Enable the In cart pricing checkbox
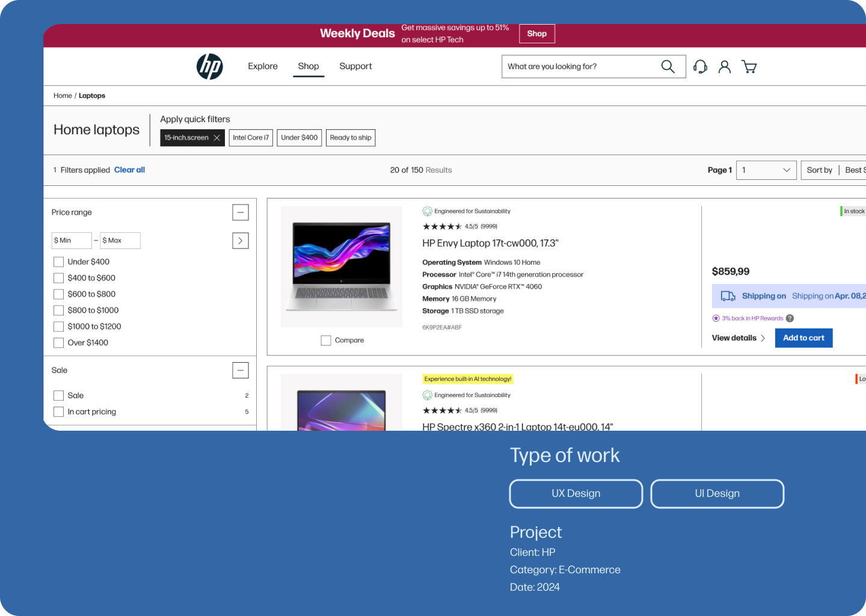Image resolution: width=866 pixels, height=616 pixels. tap(58, 411)
